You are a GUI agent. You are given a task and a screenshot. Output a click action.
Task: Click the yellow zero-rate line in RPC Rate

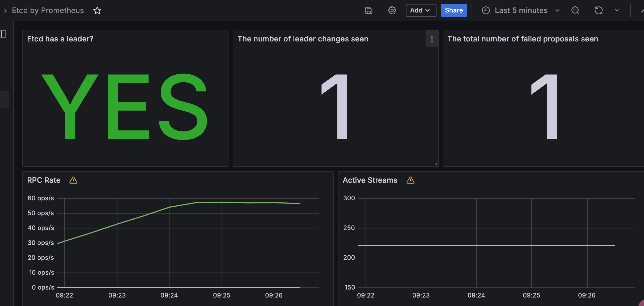coord(179,287)
